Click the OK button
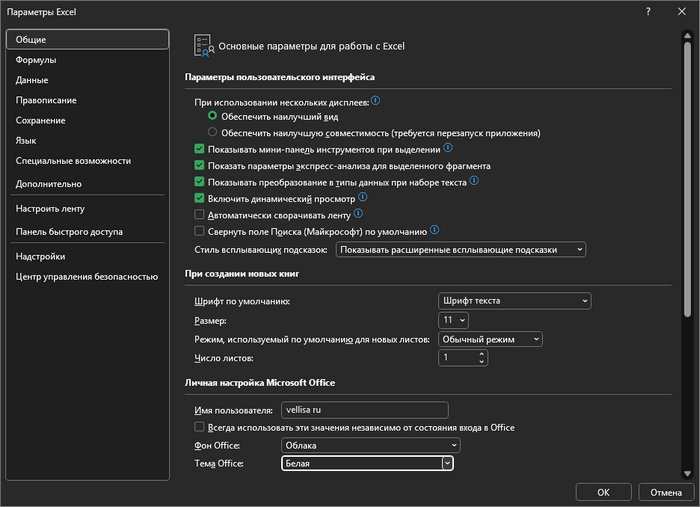Image resolution: width=700 pixels, height=507 pixels. 603,492
